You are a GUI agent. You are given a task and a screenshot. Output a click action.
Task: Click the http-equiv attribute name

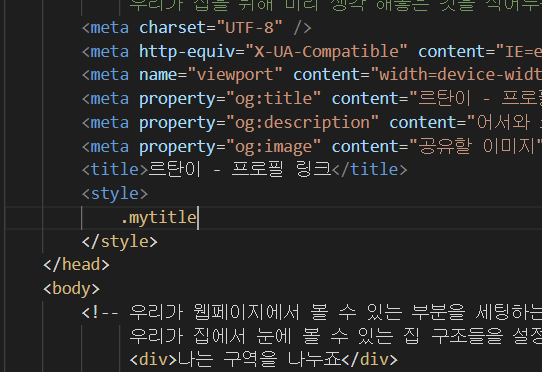pyautogui.click(x=187, y=52)
